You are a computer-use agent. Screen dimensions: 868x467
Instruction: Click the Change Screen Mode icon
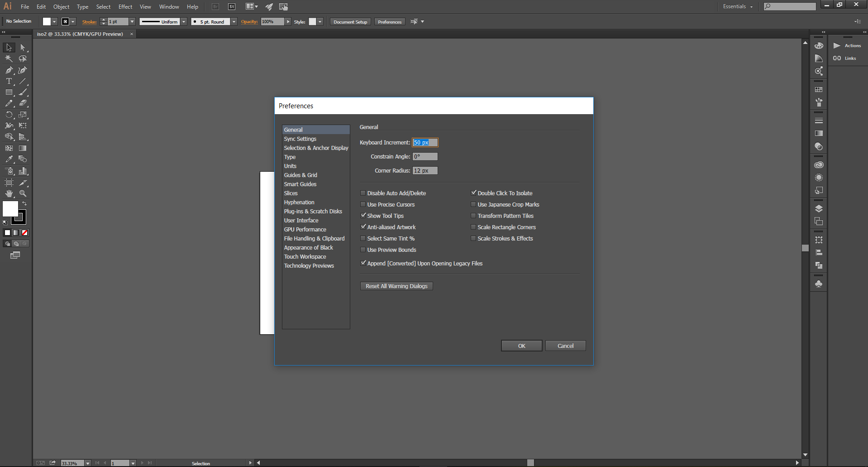coord(15,255)
